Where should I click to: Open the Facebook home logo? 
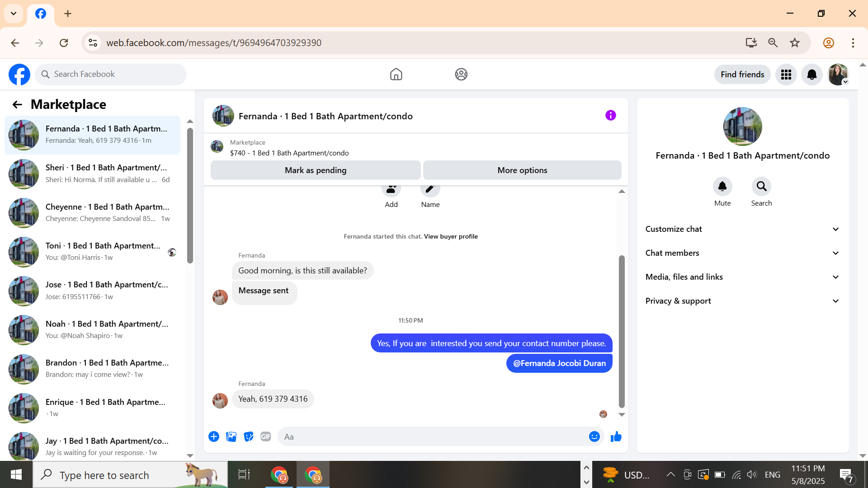(x=19, y=74)
